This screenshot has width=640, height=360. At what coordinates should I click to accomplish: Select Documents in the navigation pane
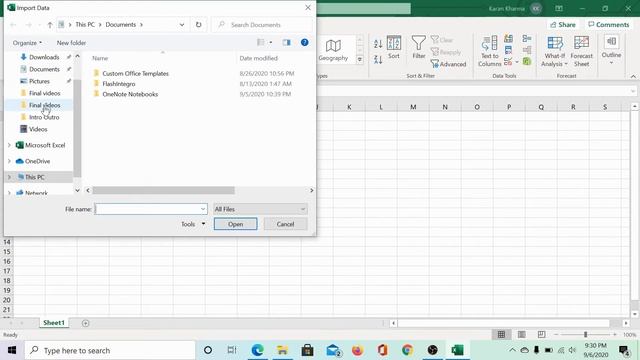click(x=44, y=69)
